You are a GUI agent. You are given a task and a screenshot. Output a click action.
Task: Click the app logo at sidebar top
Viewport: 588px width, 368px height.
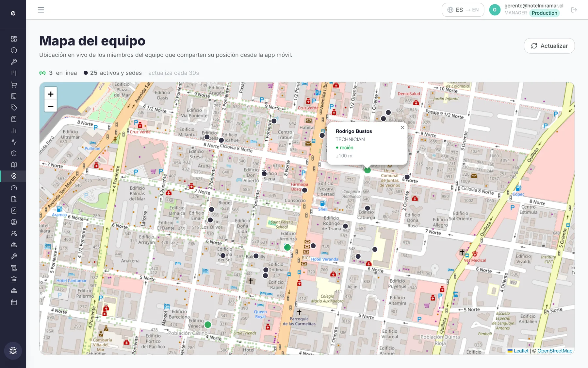(x=13, y=13)
